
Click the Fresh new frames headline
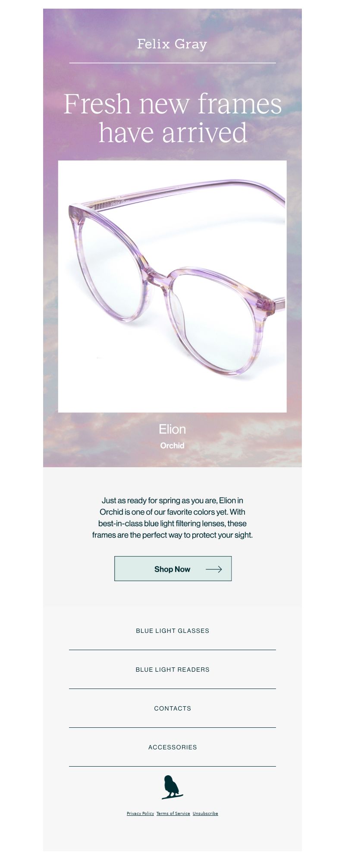pyautogui.click(x=172, y=118)
